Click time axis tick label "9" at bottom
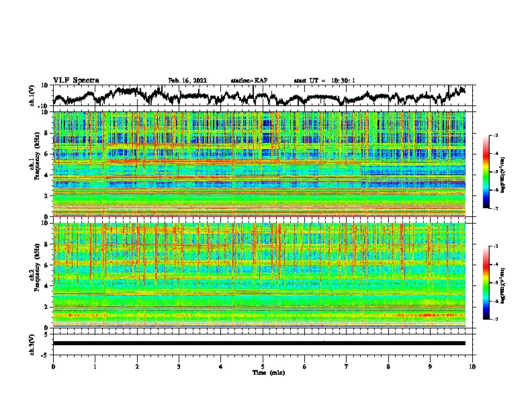532x411 pixels. pyautogui.click(x=430, y=367)
